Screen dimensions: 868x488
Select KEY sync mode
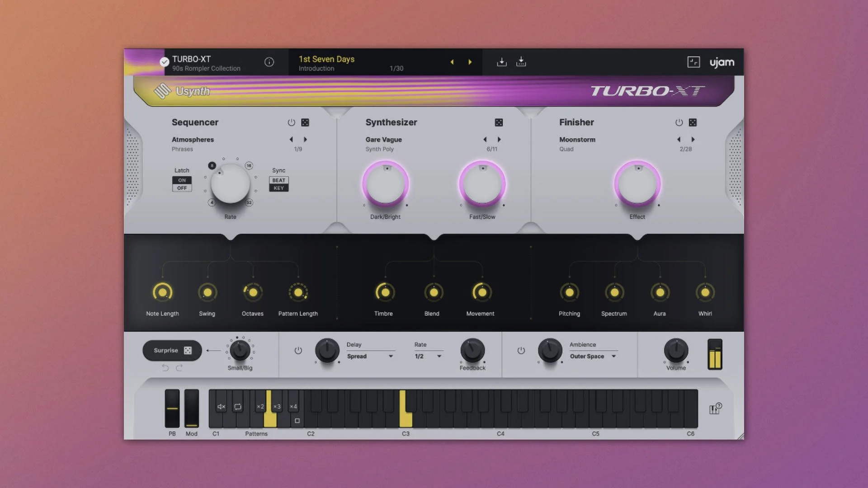(278, 188)
